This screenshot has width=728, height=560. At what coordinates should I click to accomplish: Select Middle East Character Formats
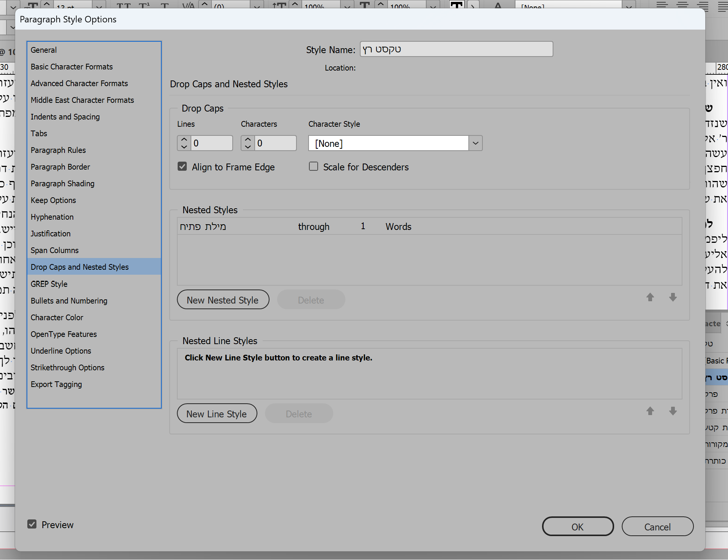coord(94,100)
